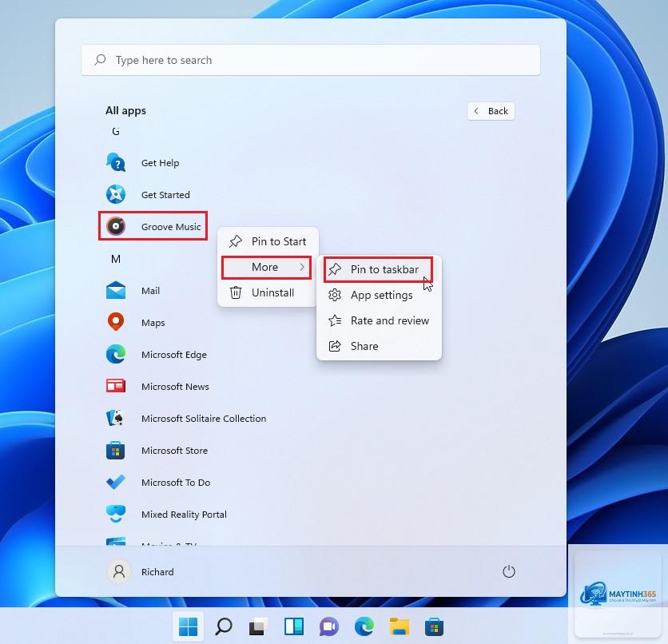Click the More submenu chevron arrow
The width and height of the screenshot is (668, 644).
[302, 267]
